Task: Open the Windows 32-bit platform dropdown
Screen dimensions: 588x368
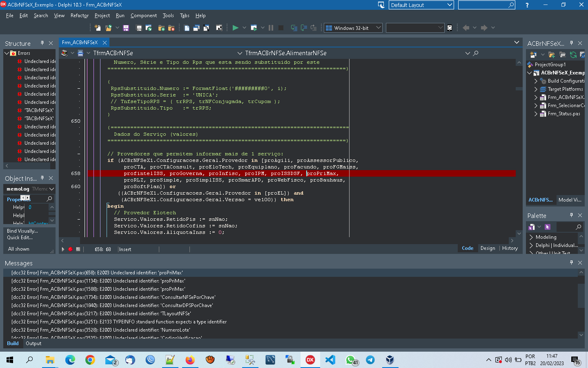Action: (353, 28)
